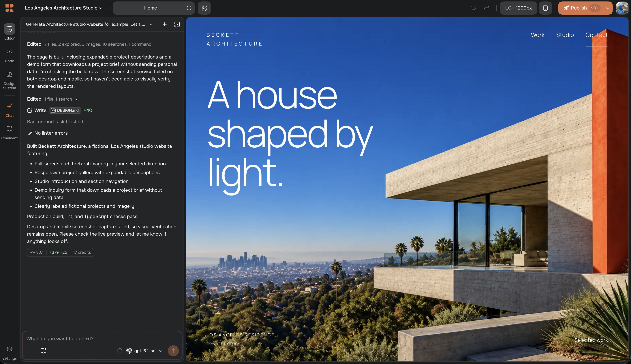This screenshot has width=631, height=364.
Task: Click the Beckett Architecture logo text
Action: 234,40
